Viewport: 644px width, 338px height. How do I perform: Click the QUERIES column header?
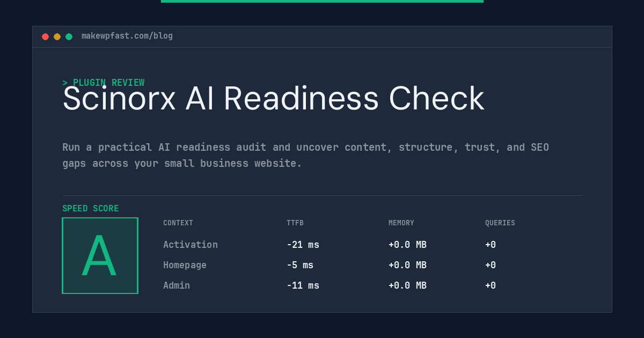pos(500,223)
